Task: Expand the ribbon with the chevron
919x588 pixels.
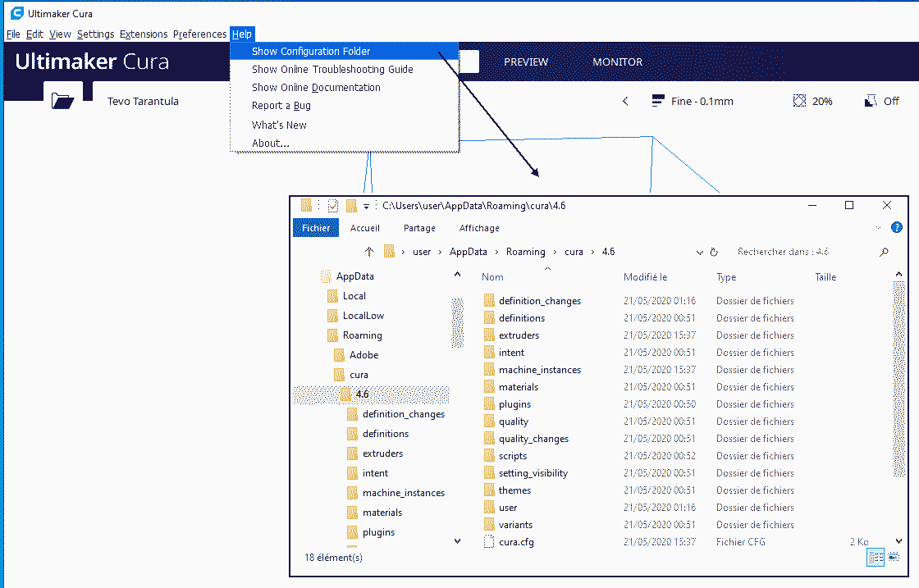Action: coord(878,228)
